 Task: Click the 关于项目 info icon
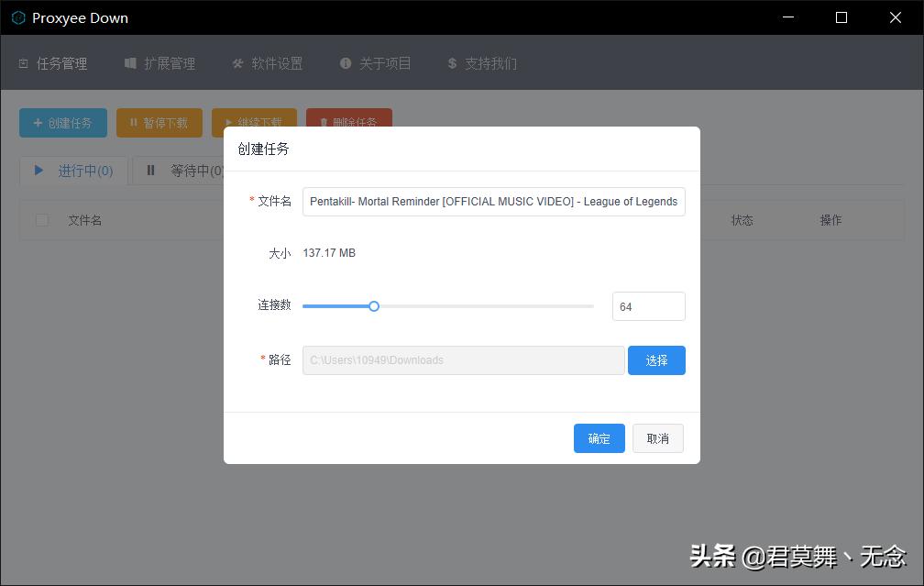tap(346, 63)
